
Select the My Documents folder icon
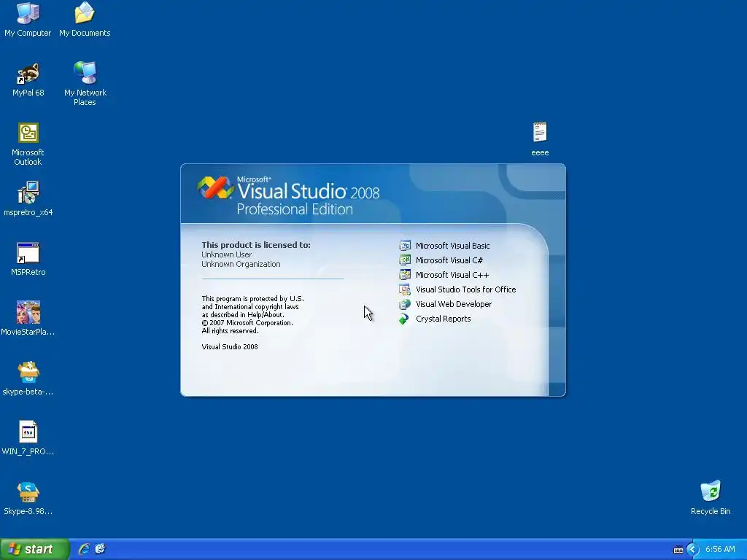pyautogui.click(x=85, y=14)
